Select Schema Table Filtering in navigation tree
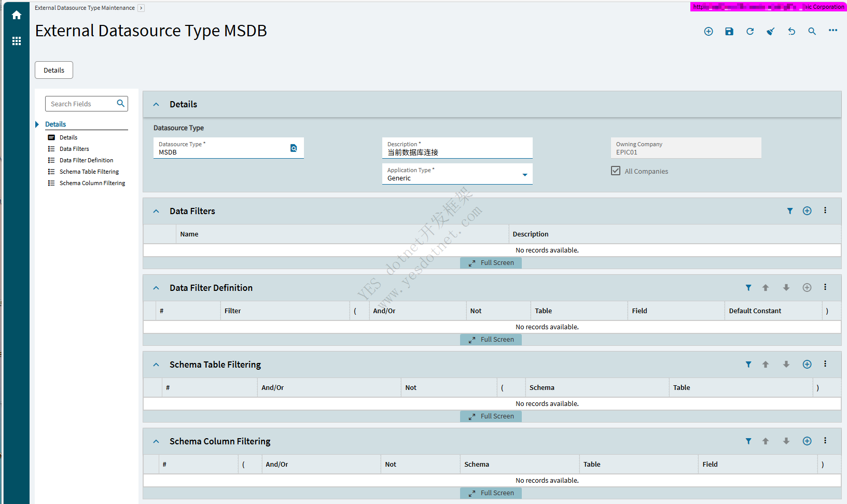This screenshot has height=504, width=847. click(89, 172)
